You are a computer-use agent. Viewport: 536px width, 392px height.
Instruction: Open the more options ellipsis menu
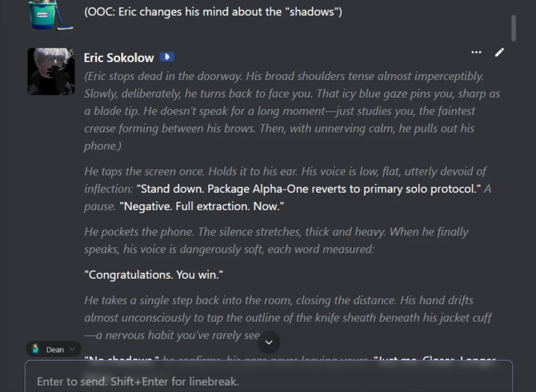pyautogui.click(x=476, y=52)
